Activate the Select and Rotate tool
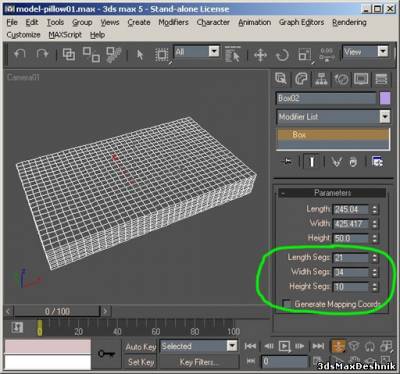 pyautogui.click(x=282, y=55)
